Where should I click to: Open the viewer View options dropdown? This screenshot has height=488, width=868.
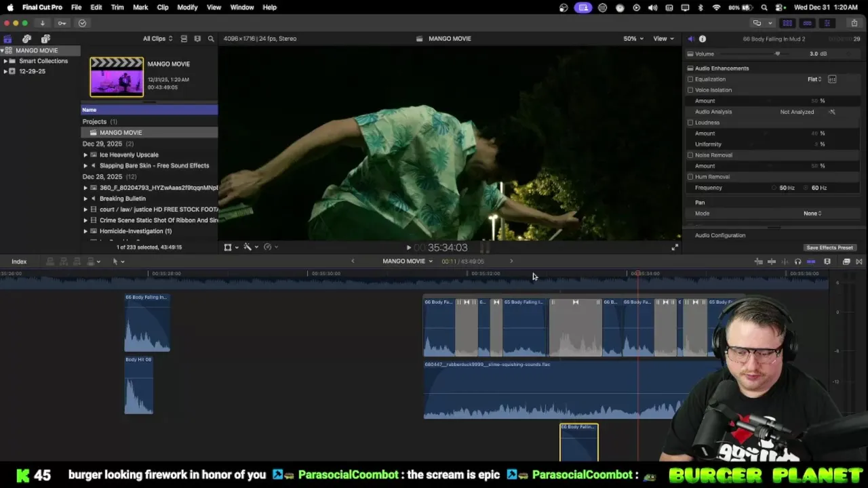[x=663, y=39]
